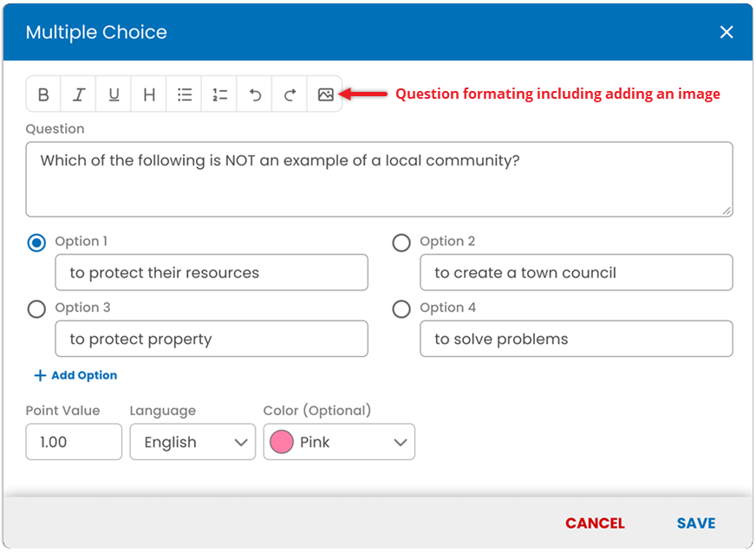756x552 pixels.
Task: Apply Bold formatting to question
Action: pyautogui.click(x=43, y=94)
